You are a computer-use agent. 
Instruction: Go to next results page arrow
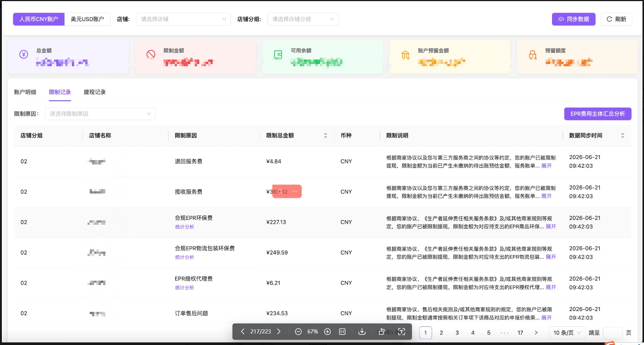(x=536, y=333)
